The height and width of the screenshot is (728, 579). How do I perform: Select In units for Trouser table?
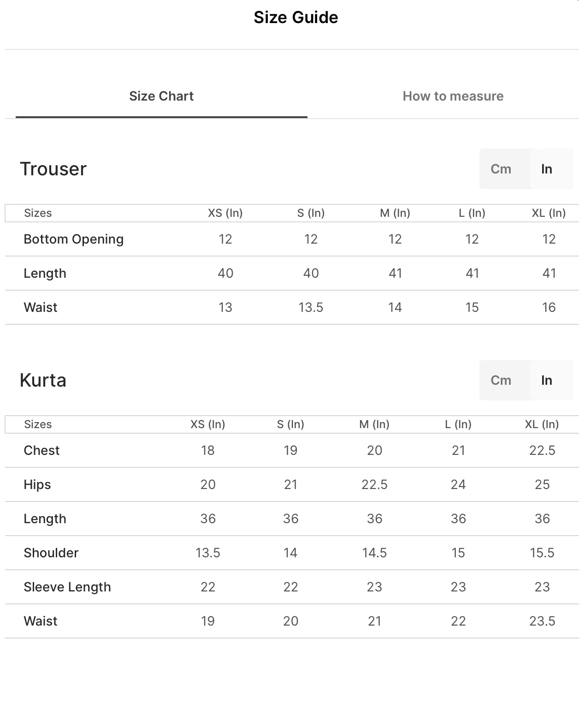[547, 169]
